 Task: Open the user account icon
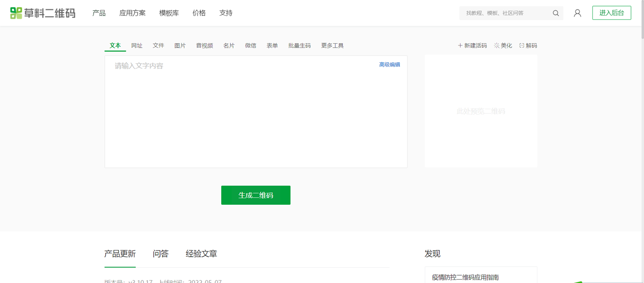tap(577, 13)
